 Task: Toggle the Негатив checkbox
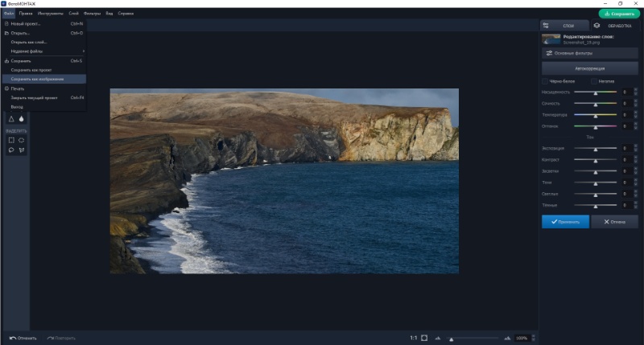(594, 81)
